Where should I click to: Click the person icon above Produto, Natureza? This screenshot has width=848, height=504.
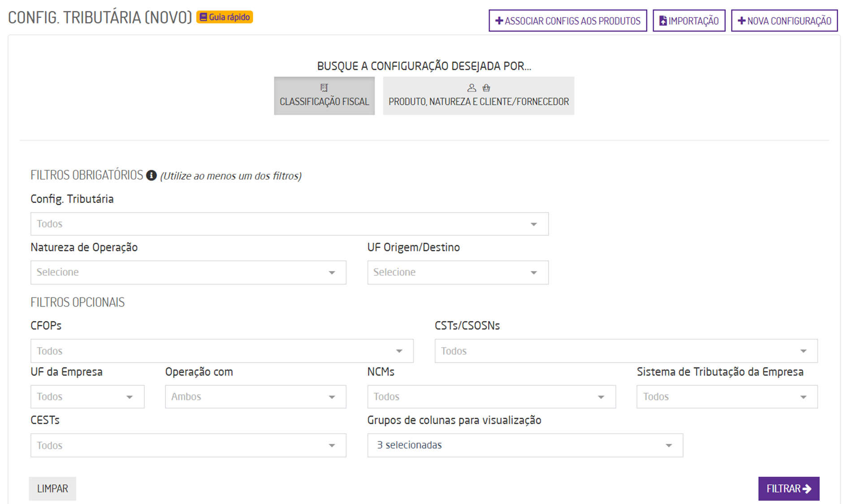point(472,88)
